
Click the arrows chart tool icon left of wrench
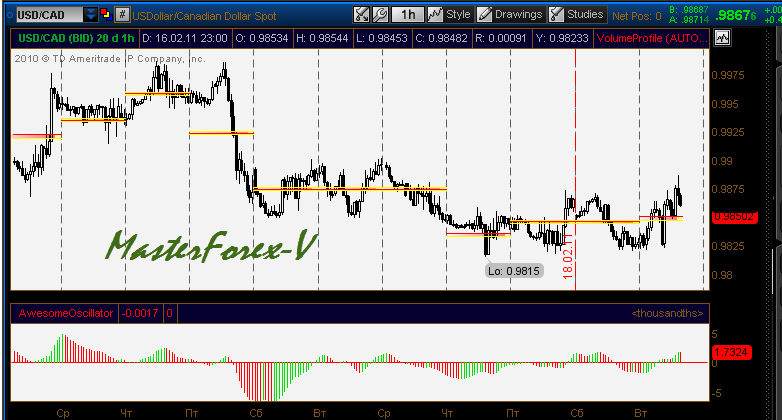(361, 14)
